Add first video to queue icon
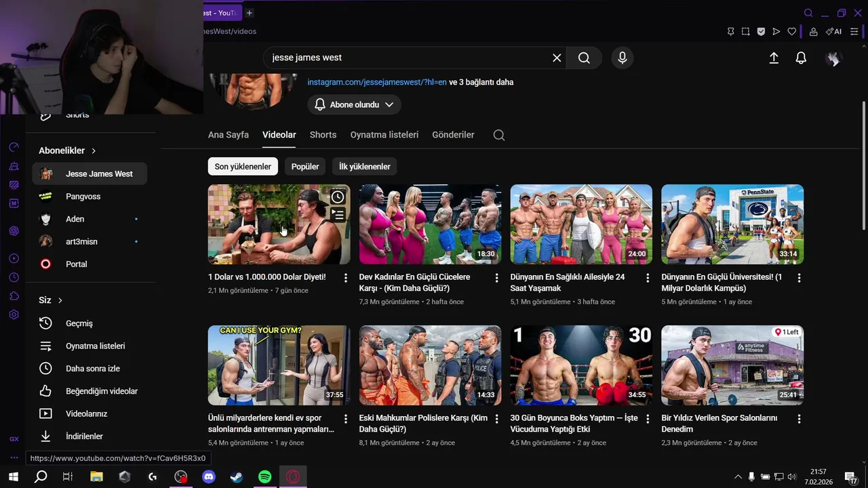The height and width of the screenshot is (488, 868). click(338, 215)
